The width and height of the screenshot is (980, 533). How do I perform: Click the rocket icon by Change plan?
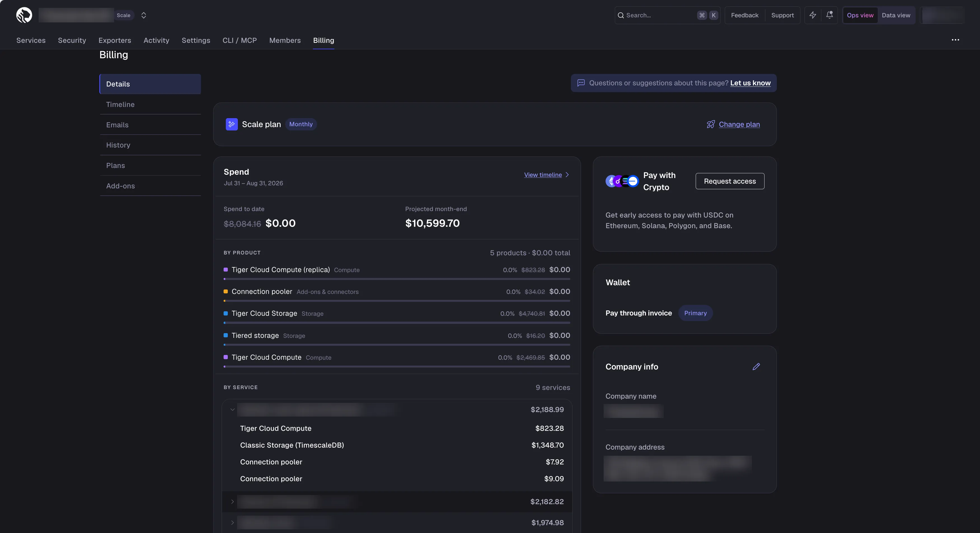click(x=710, y=124)
